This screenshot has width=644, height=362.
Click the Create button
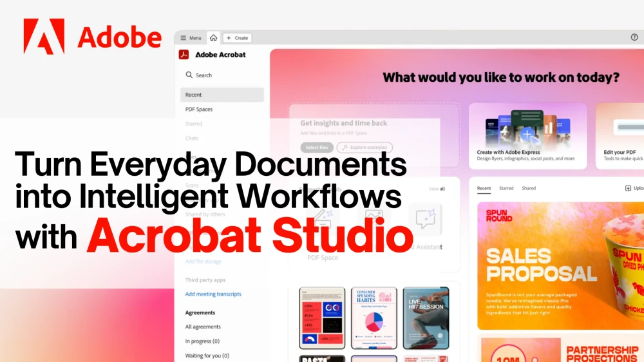pyautogui.click(x=238, y=38)
